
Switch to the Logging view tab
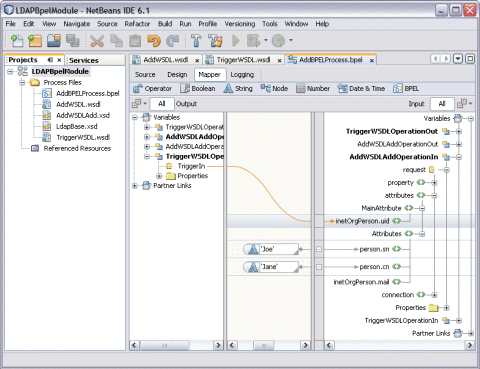pos(242,75)
